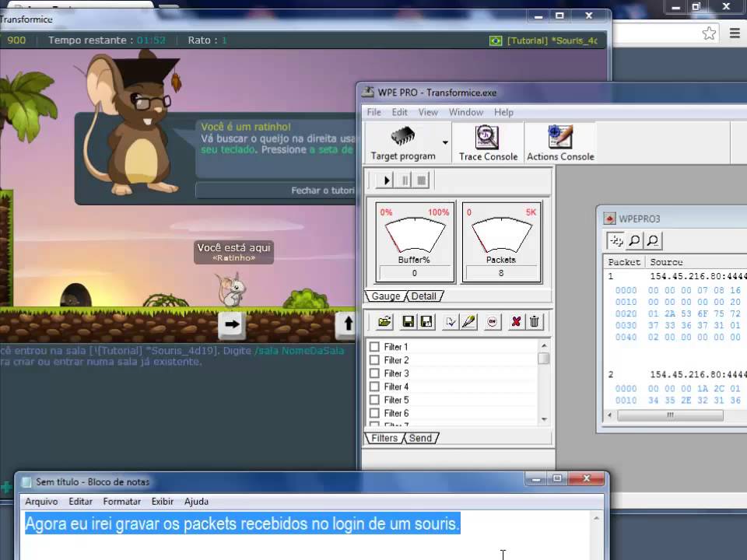Clear filters with the trash can icon

(x=534, y=322)
